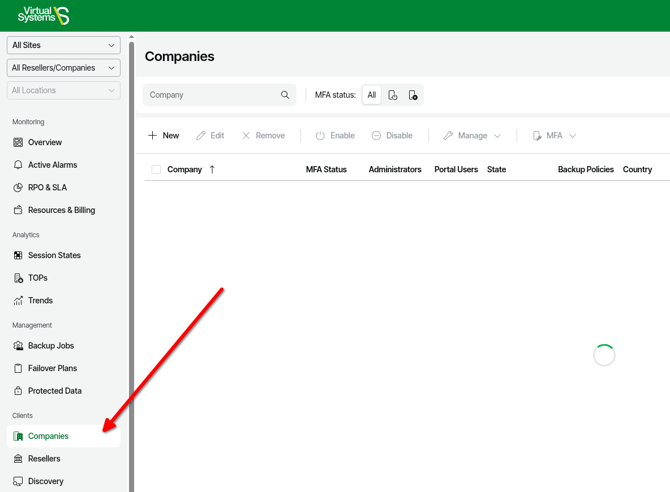Open RPO & SLA from sidebar

[x=47, y=188]
